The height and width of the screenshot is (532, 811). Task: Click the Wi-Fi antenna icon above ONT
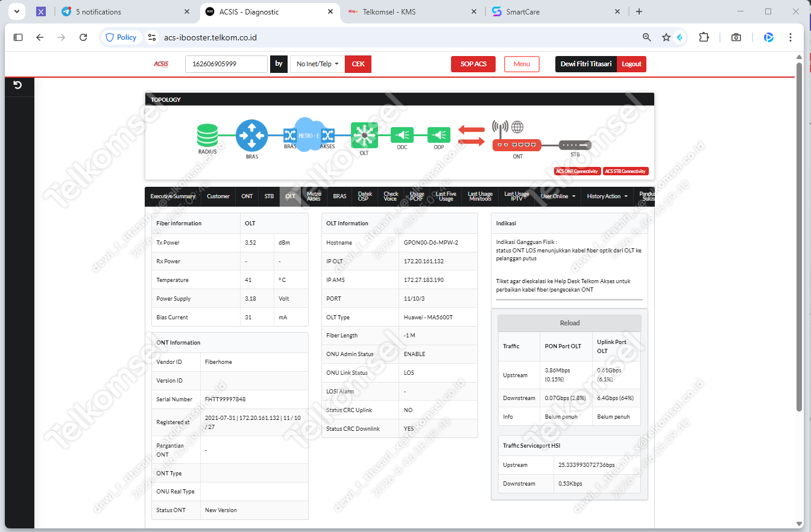[500, 128]
